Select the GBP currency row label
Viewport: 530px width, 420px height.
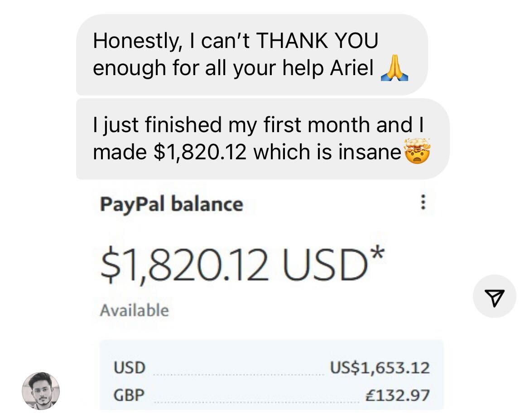tap(129, 395)
